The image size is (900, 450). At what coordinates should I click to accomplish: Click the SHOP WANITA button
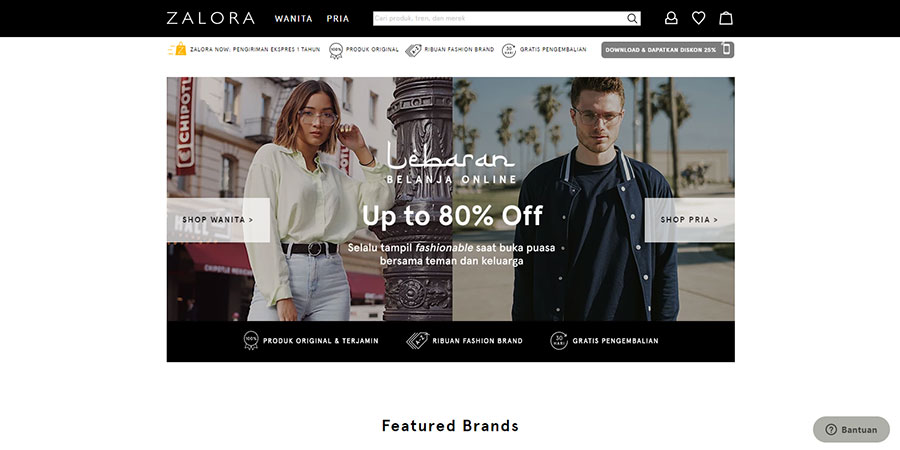pyautogui.click(x=218, y=220)
